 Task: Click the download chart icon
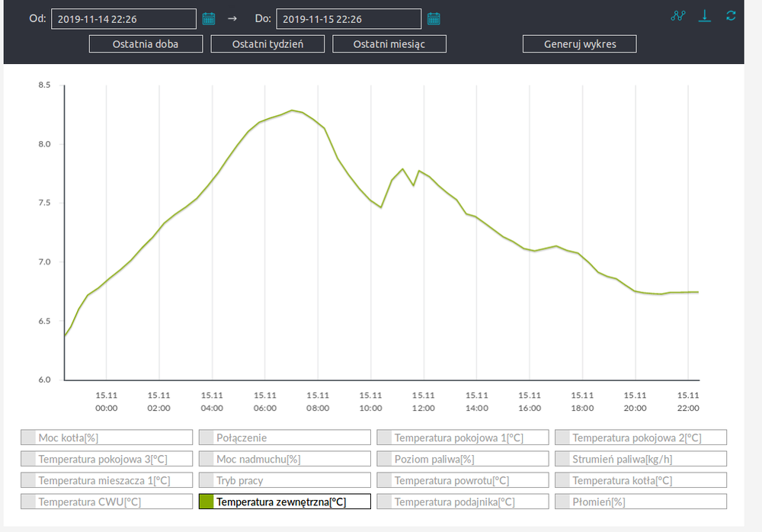pos(706,15)
